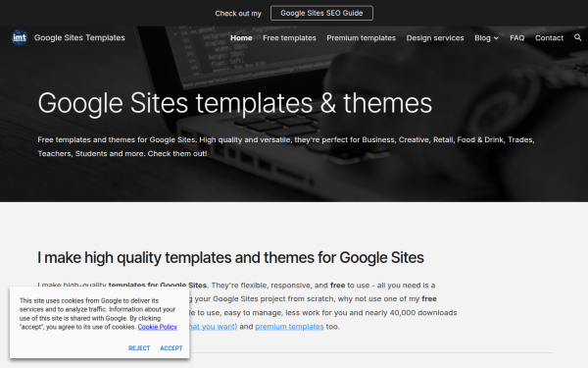Open the Free templates menu item
Viewport: 588px width, 368px height.
(289, 38)
